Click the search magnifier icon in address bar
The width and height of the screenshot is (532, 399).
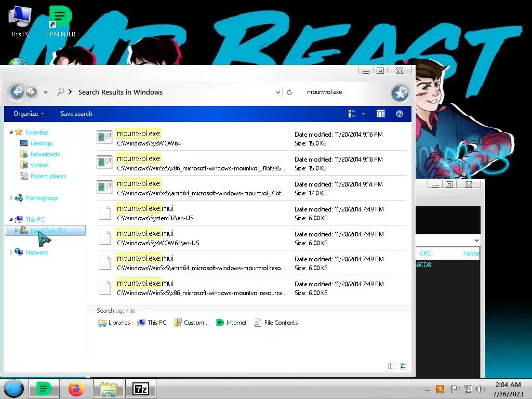[60, 92]
